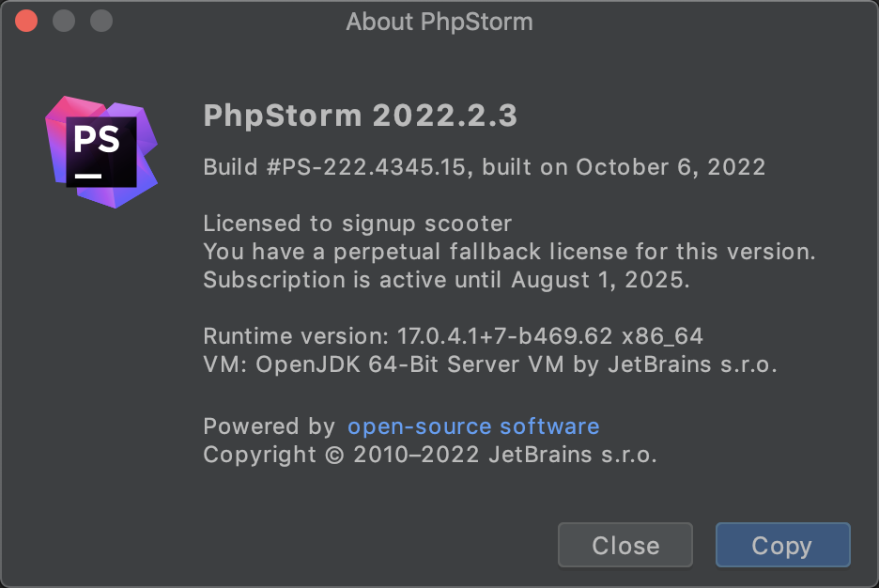Click the grayed-out zoom window button
Screen dimensions: 879x588
tap(101, 22)
